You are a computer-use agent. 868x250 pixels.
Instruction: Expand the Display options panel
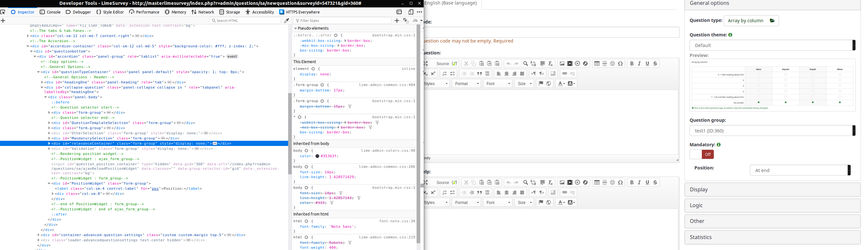[x=772, y=190]
